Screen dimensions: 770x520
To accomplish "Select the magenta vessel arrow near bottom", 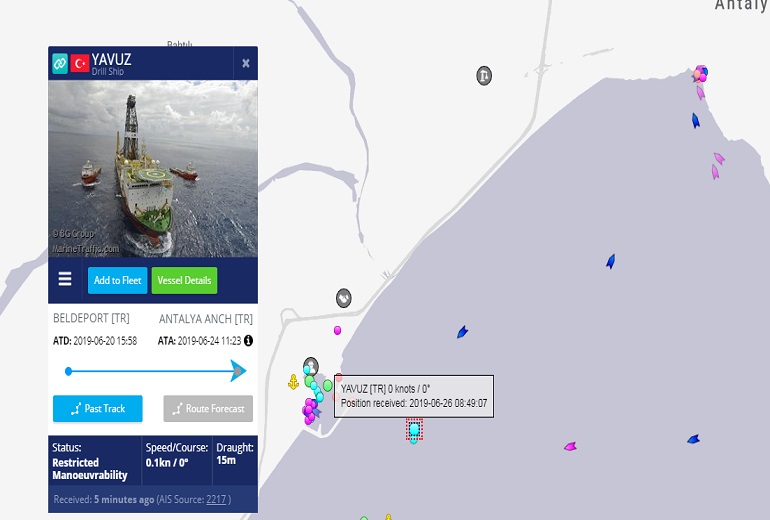I will [x=570, y=446].
